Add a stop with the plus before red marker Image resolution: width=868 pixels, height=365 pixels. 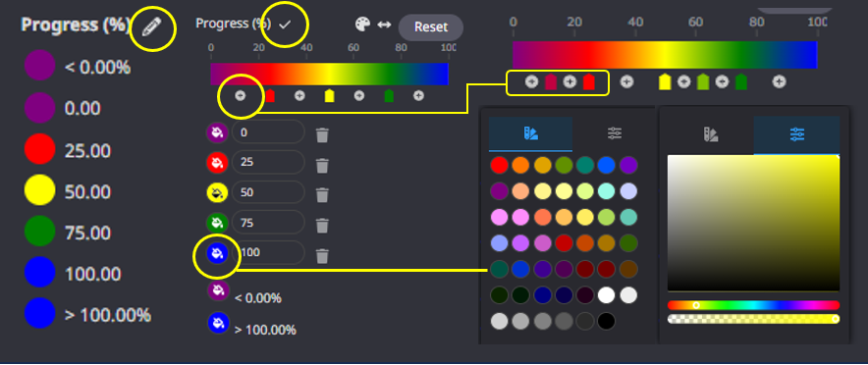241,96
